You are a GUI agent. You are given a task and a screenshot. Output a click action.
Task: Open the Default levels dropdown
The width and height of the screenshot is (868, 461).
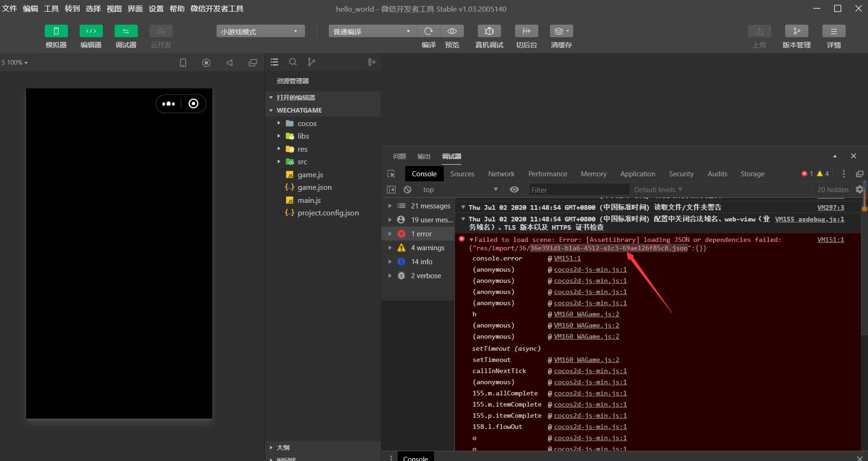point(658,190)
